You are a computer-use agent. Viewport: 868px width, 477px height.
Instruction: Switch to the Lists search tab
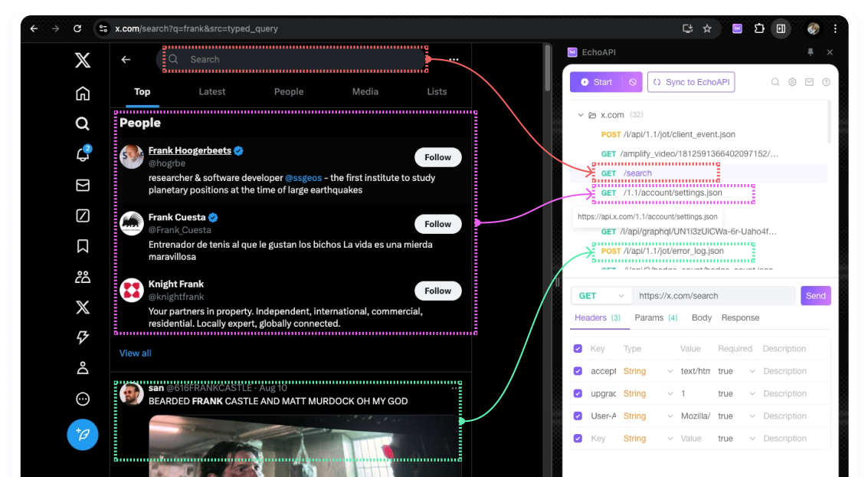(x=437, y=91)
